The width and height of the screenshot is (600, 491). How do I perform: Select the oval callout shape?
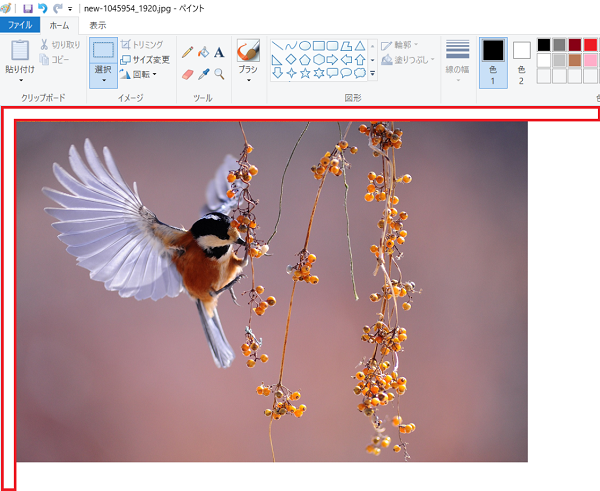(346, 73)
